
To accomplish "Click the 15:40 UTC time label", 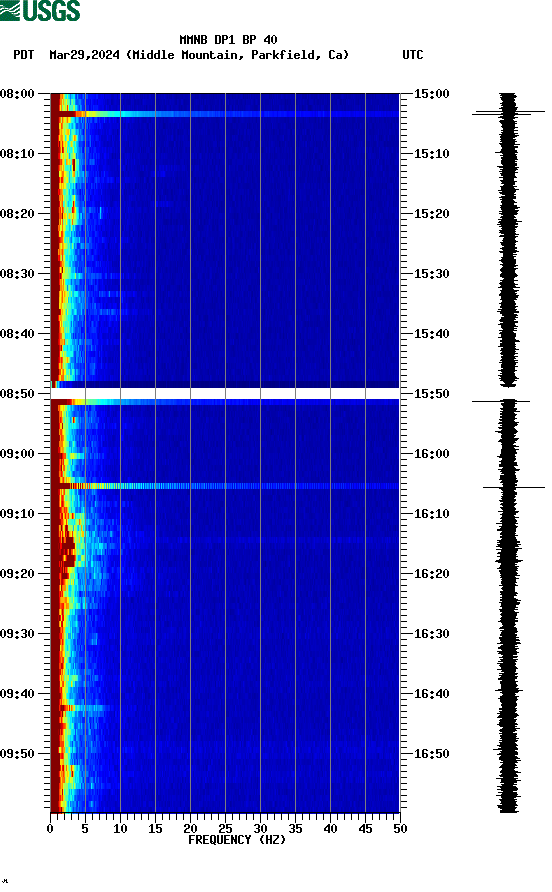I will [x=431, y=334].
